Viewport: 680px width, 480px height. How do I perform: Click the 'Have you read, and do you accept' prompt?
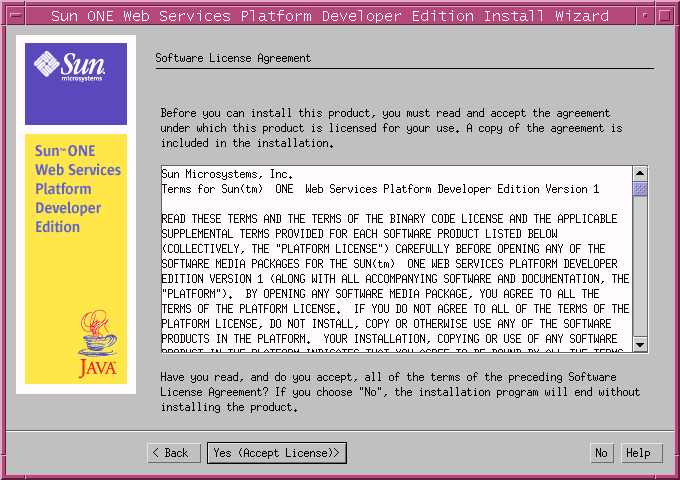(x=400, y=392)
